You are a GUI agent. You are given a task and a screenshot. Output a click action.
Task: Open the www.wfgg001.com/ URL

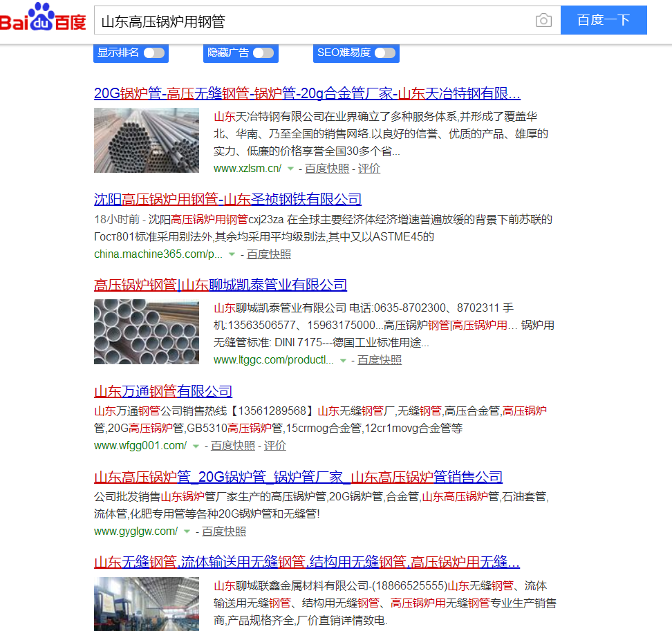tap(140, 446)
